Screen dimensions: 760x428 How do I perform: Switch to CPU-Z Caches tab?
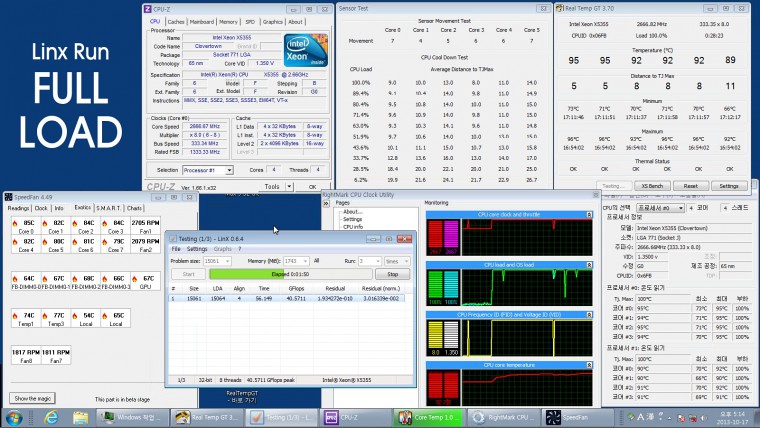175,22
